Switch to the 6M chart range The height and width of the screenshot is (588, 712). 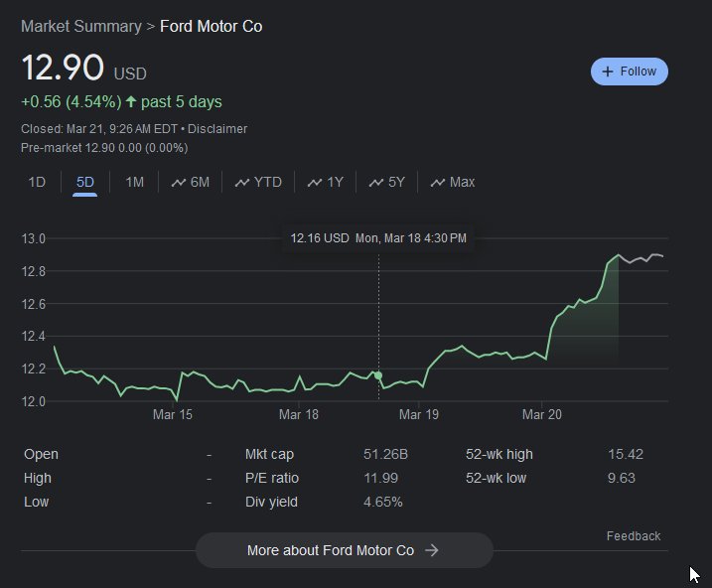(191, 182)
